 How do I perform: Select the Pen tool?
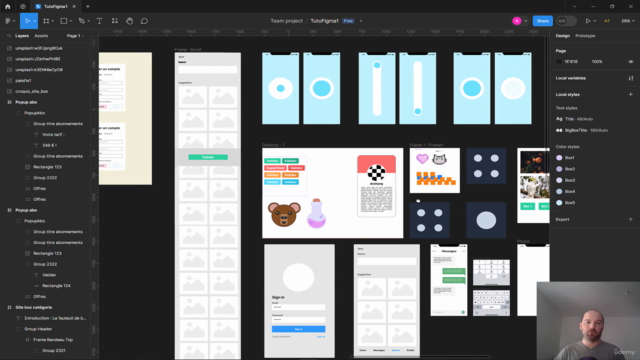[82, 21]
